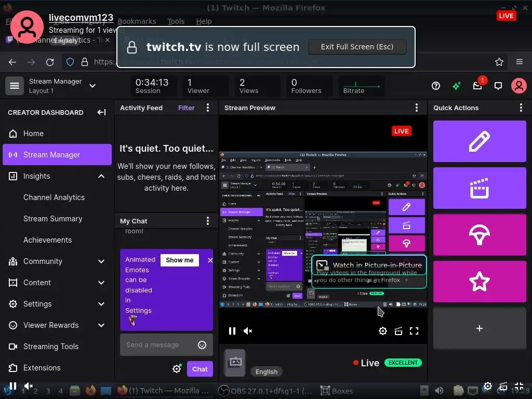Open the Bookmarks menu
The width and height of the screenshot is (532, 399).
coord(137,21)
